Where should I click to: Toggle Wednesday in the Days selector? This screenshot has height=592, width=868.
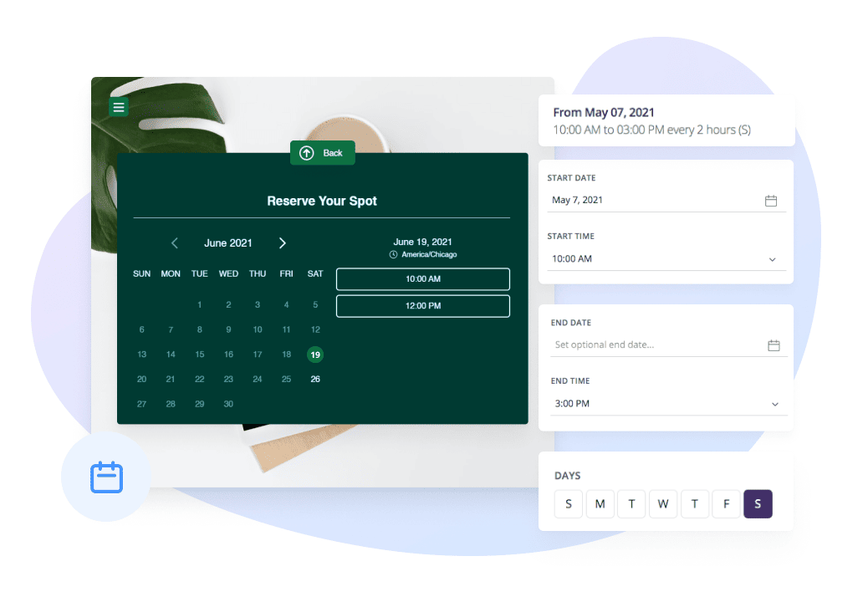click(x=663, y=504)
